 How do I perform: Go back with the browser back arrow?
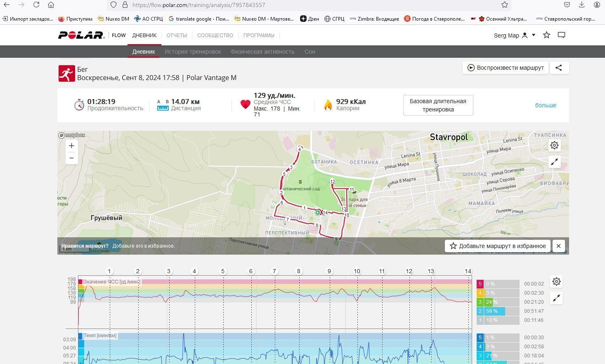coord(7,5)
